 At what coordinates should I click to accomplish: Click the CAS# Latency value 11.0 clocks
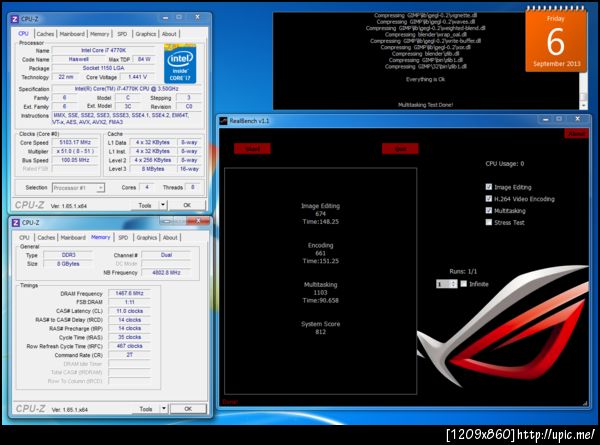[129, 311]
